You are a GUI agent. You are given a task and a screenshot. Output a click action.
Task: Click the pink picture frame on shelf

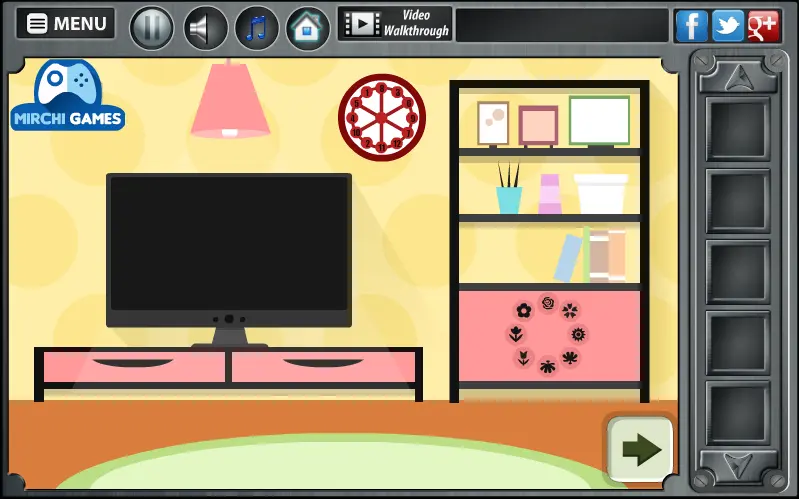click(x=538, y=126)
